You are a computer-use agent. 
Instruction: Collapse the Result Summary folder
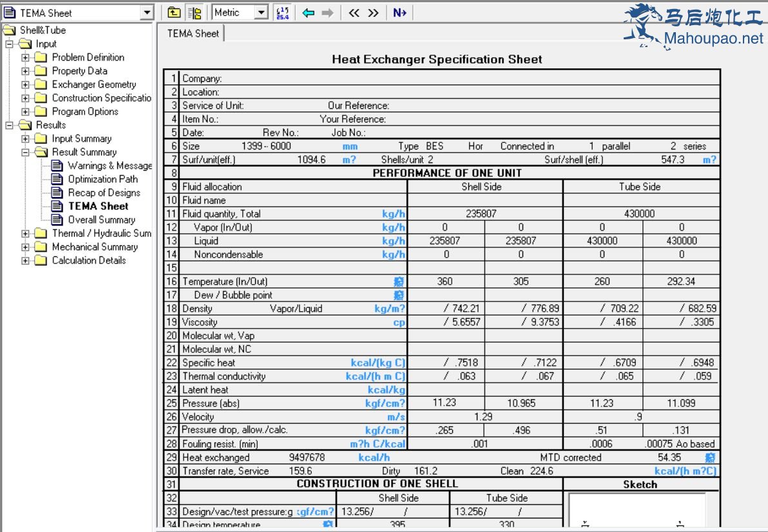click(26, 153)
